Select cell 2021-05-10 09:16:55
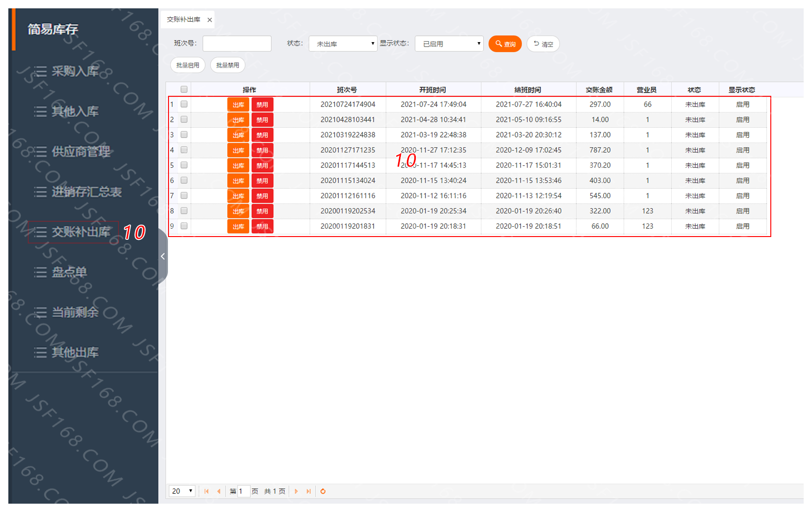Image resolution: width=812 pixels, height=512 pixels. [x=529, y=119]
